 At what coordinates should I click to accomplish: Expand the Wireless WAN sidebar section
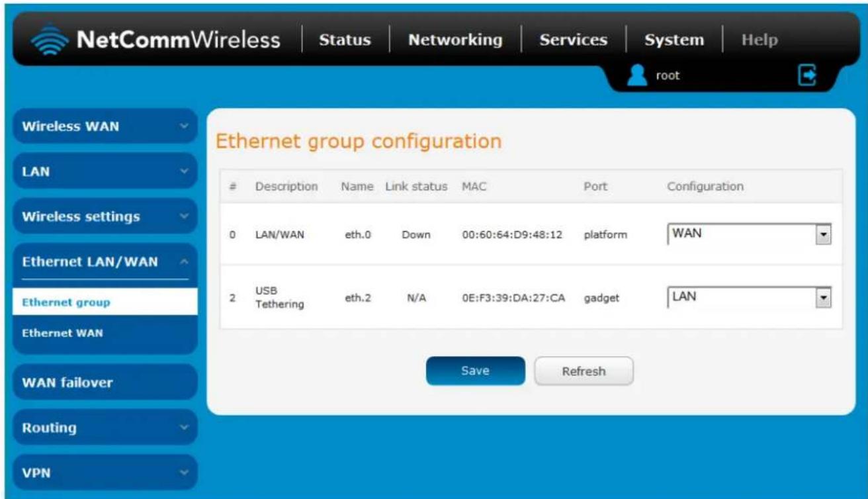point(105,126)
